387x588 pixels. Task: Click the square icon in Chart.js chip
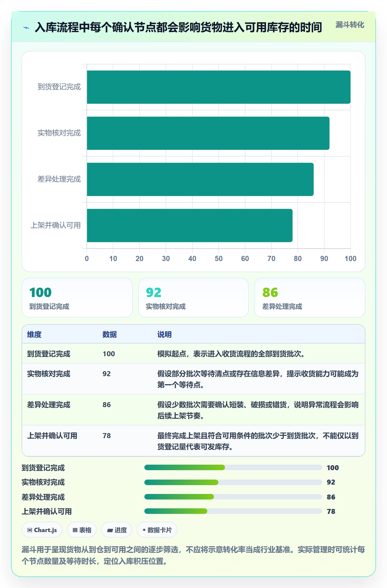tap(30, 530)
